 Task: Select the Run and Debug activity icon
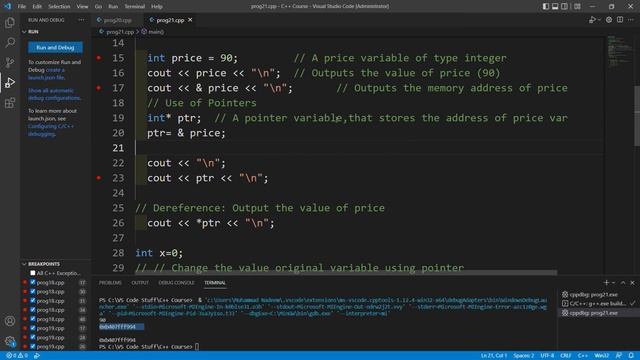tap(10, 82)
